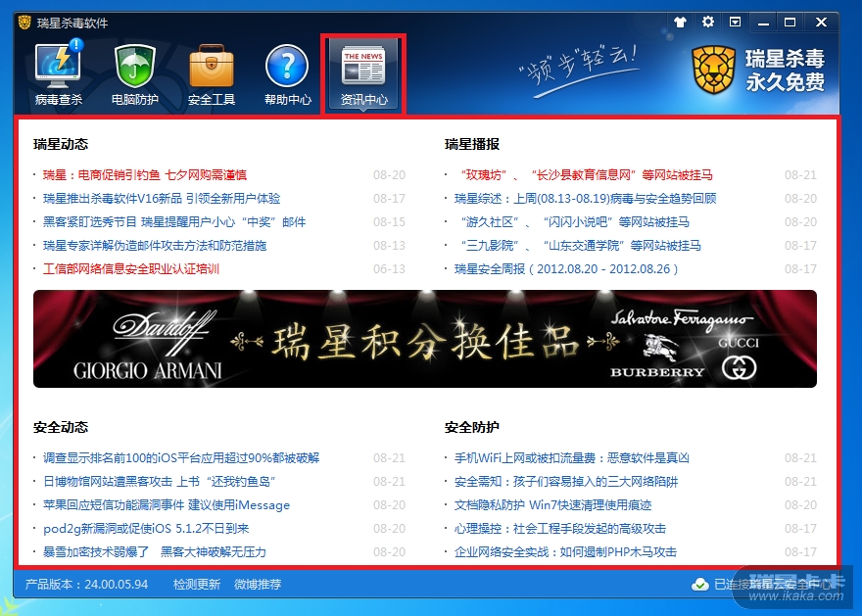Open the 病毒查杀 virus scan section
Viewport: 862px width, 616px height.
click(x=58, y=73)
